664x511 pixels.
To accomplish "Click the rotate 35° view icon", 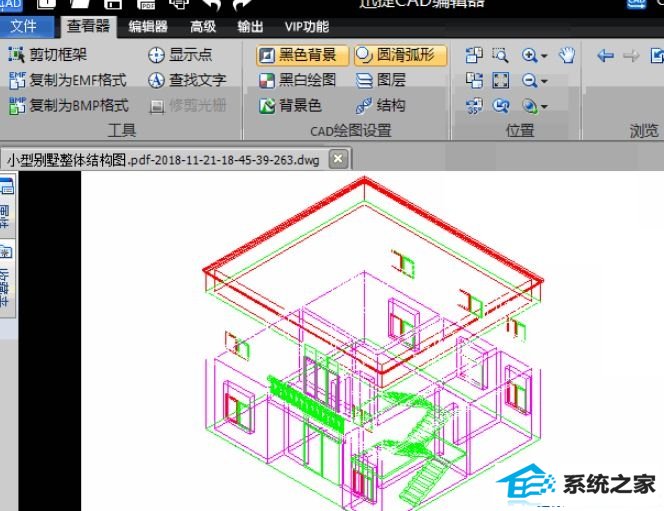I will point(475,105).
